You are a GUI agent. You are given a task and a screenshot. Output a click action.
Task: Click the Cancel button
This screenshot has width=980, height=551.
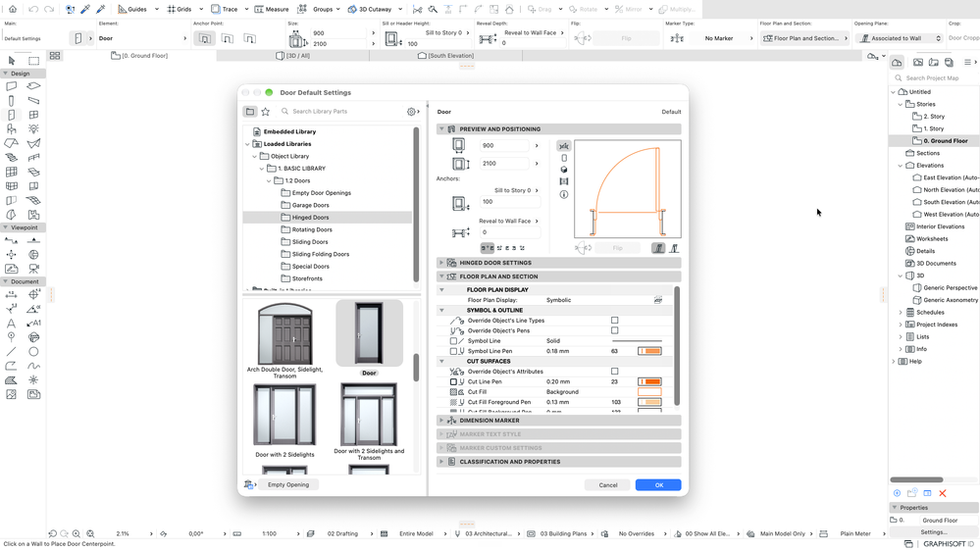[x=608, y=484]
